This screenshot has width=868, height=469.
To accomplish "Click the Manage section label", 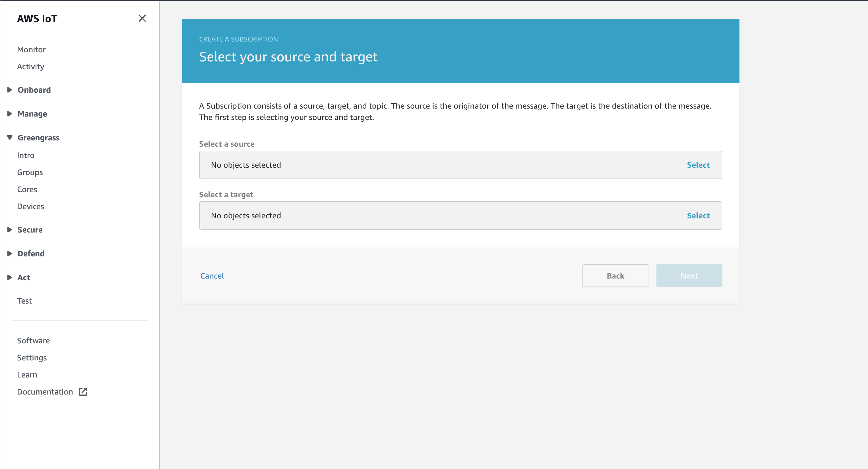I will [32, 114].
